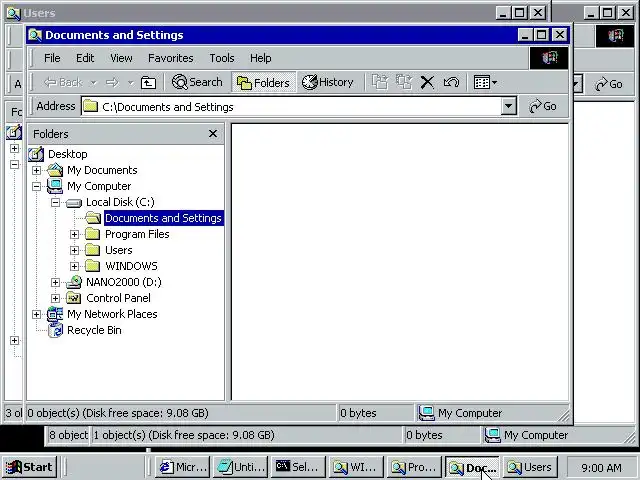This screenshot has width=640, height=480.
Task: Open the Tools menu
Action: pyautogui.click(x=222, y=58)
